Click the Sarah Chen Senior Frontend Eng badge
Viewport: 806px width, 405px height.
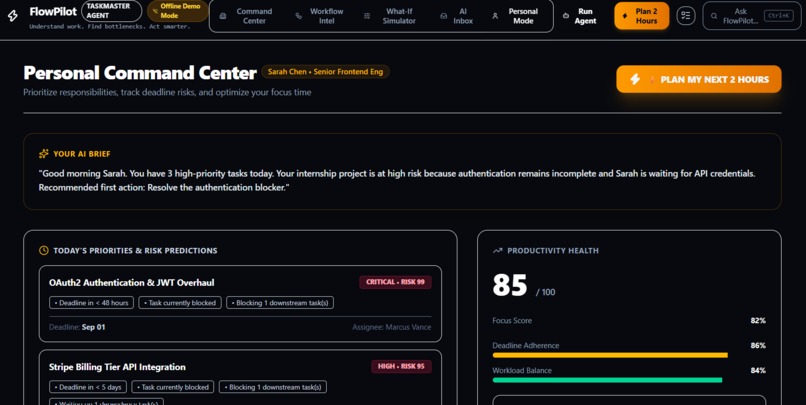tap(325, 72)
